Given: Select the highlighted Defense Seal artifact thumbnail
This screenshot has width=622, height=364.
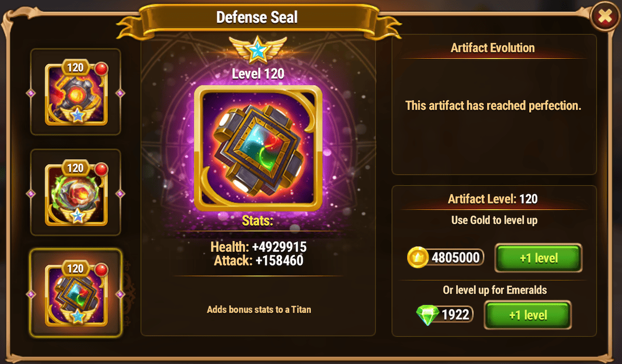Looking at the screenshot, I should (76, 294).
